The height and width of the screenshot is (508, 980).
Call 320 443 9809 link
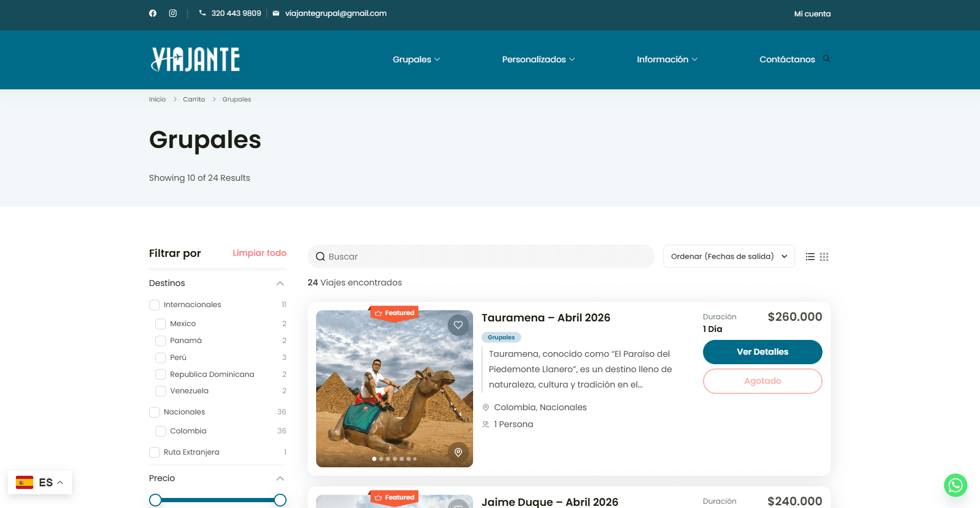coord(236,13)
